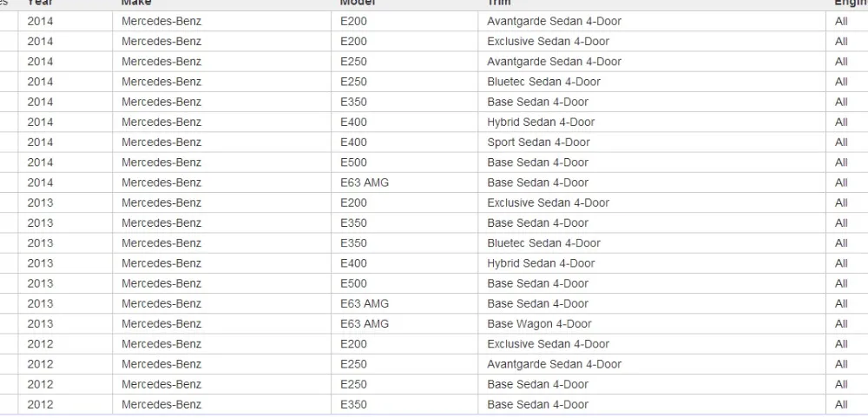
Task: Click the Base Wagon 4-Door trim cell
Action: [539, 324]
